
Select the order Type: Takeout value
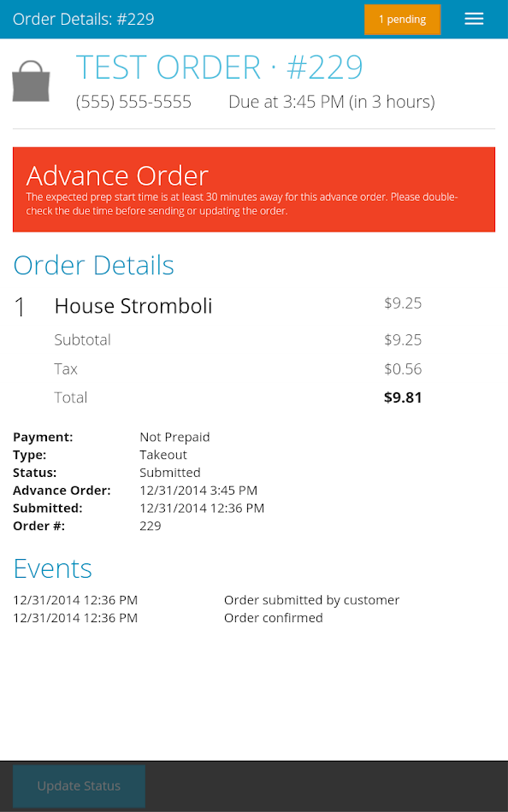click(162, 455)
